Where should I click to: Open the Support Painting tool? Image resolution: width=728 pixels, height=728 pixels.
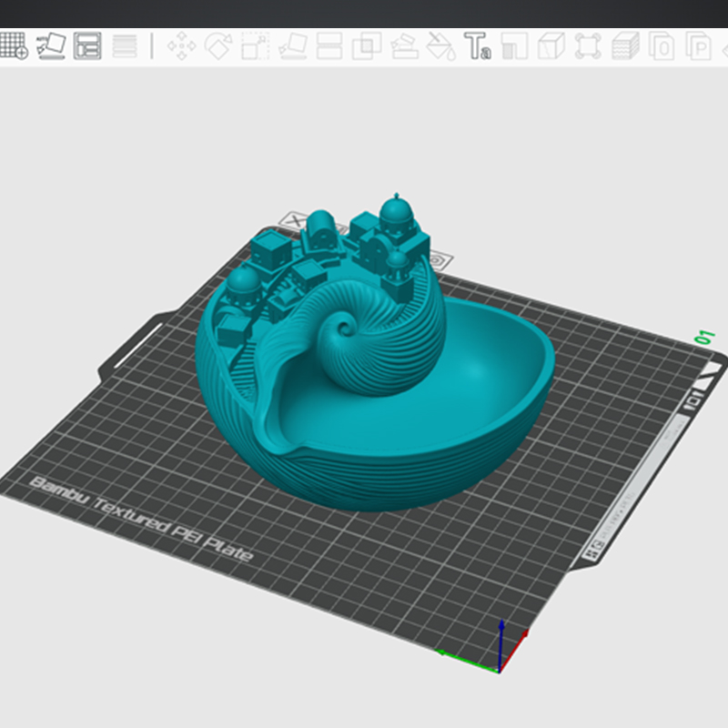click(x=403, y=45)
